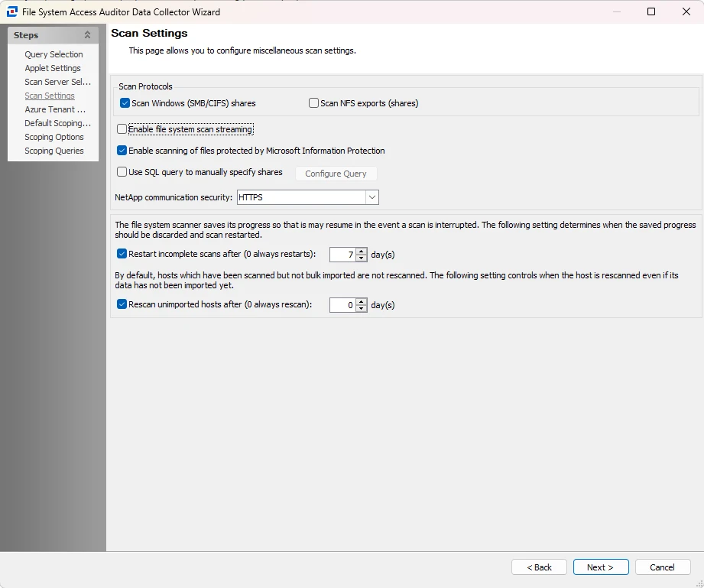
Task: Check Use SQL query to specify shares
Action: [122, 172]
